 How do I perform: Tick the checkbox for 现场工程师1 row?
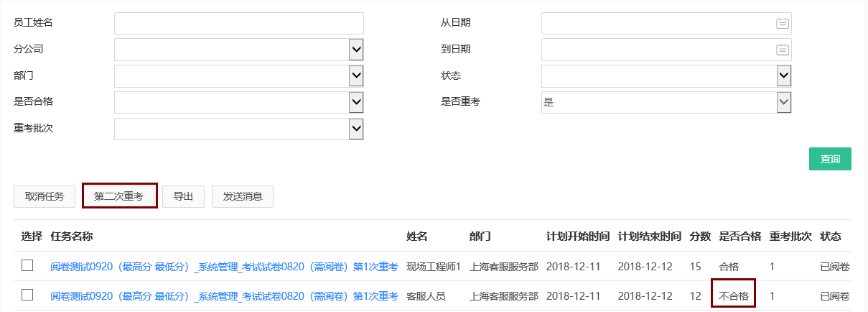pyautogui.click(x=27, y=266)
